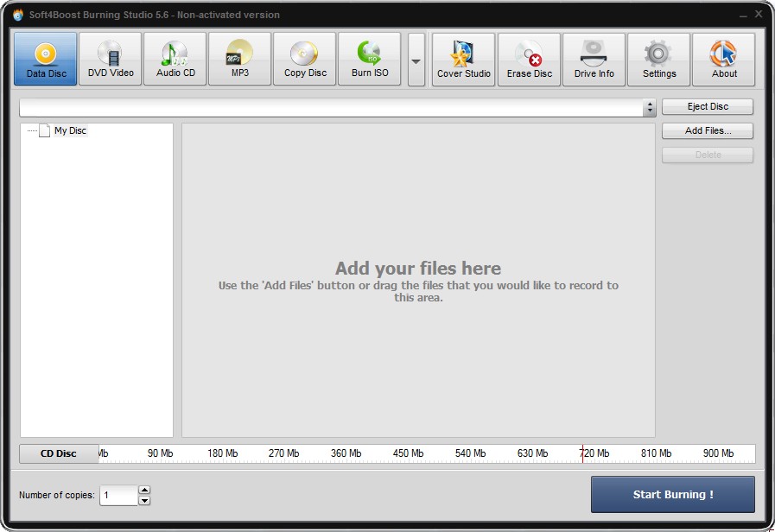Click the 450 Mb label on capacity bar
Screen dimensions: 775x532
coord(409,453)
